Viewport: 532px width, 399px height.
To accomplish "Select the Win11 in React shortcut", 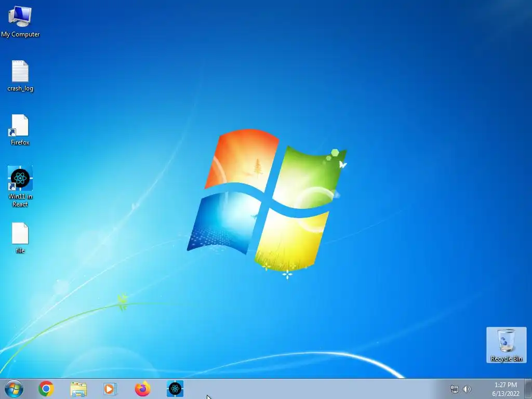I will (20, 186).
